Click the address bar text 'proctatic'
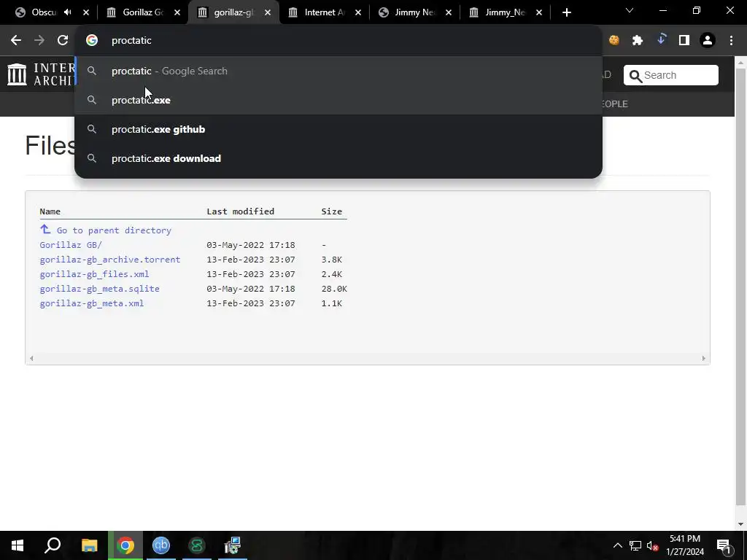 [x=131, y=41]
